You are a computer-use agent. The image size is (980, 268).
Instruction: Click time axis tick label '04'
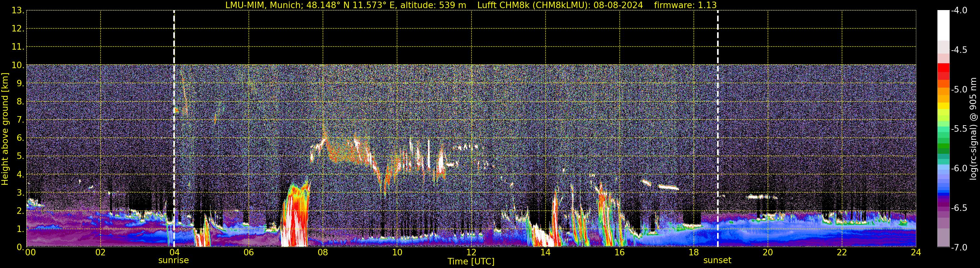174,252
